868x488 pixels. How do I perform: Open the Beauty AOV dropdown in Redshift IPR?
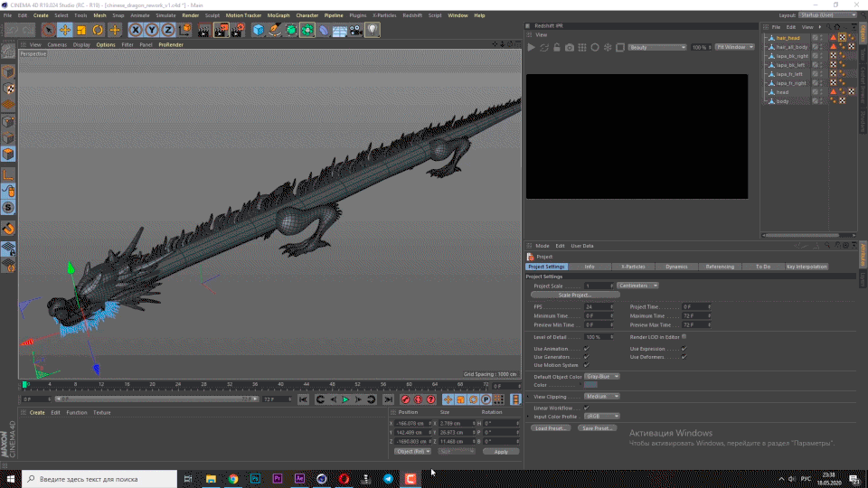[656, 47]
